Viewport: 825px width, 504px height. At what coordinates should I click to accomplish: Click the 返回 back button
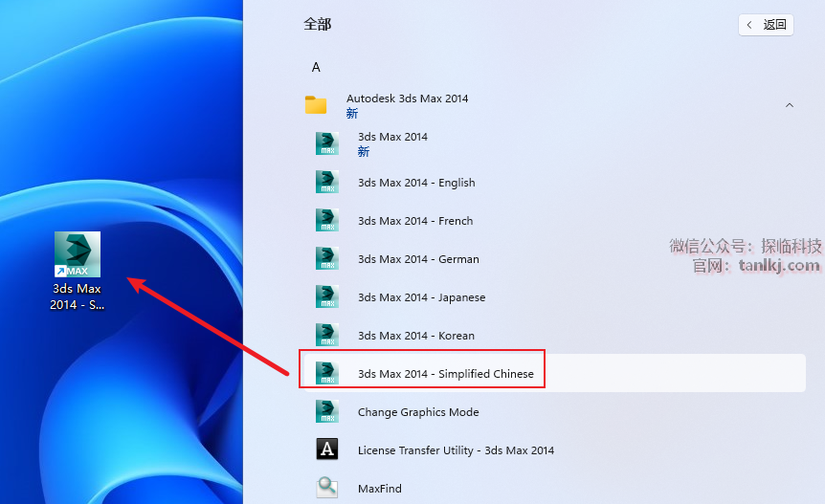pyautogui.click(x=766, y=25)
